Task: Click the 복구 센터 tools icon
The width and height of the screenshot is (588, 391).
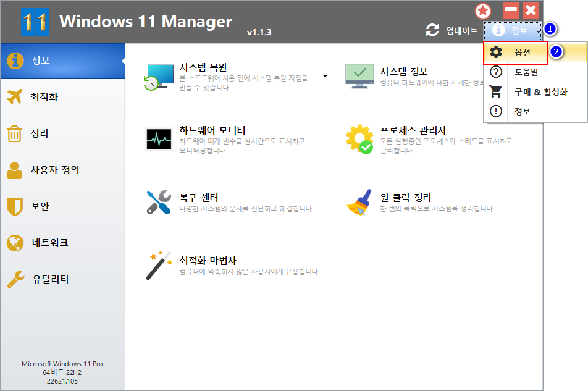Action: (x=159, y=202)
